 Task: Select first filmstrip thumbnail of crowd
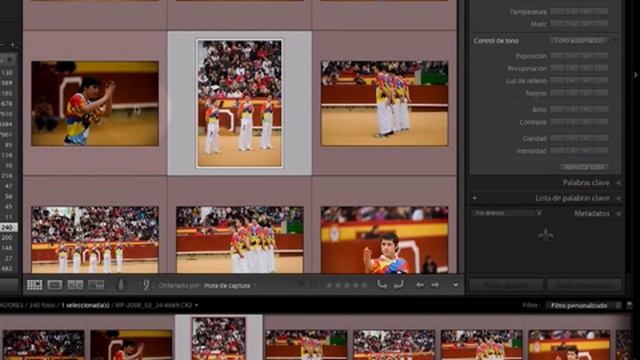point(43,345)
